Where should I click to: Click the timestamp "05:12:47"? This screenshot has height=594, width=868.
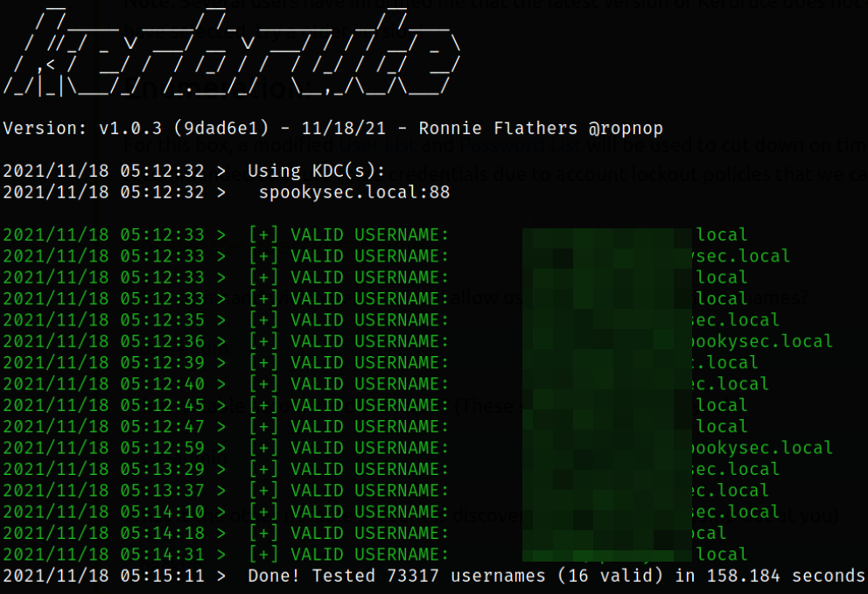[162, 427]
